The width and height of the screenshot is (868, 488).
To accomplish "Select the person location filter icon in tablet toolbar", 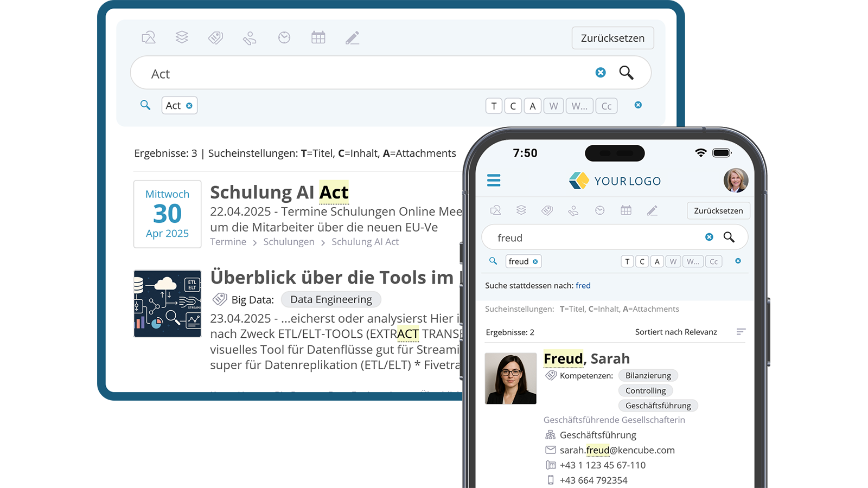I will 250,37.
